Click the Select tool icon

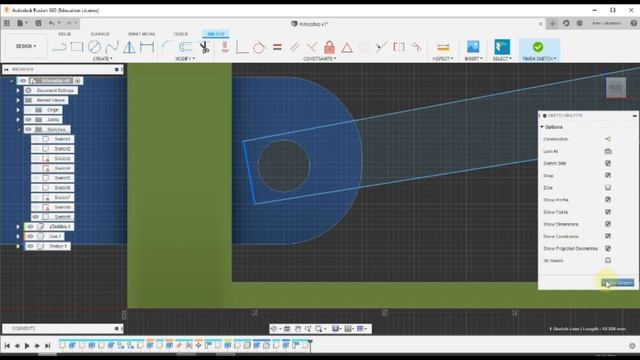[x=502, y=47]
